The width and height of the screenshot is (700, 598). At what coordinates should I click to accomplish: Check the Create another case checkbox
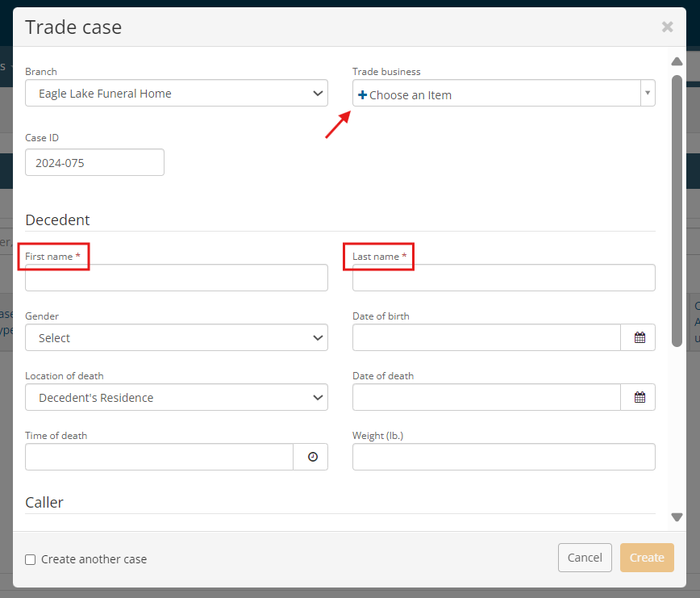point(31,559)
